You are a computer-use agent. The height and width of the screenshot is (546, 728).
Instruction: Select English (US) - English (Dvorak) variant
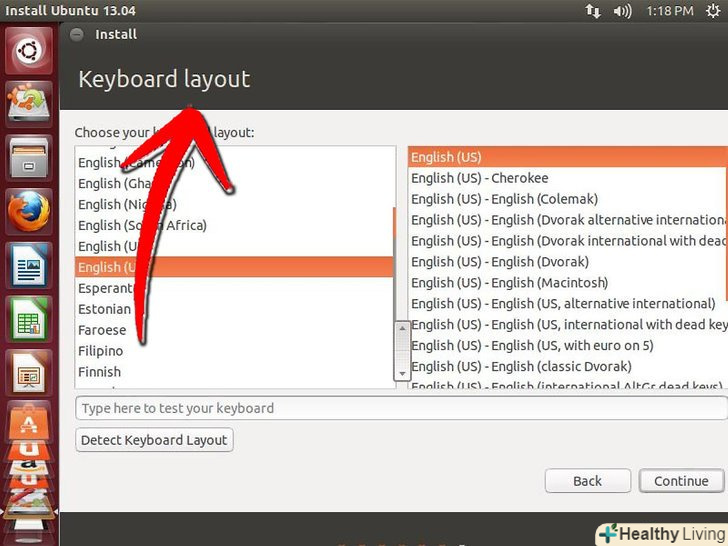568,261
